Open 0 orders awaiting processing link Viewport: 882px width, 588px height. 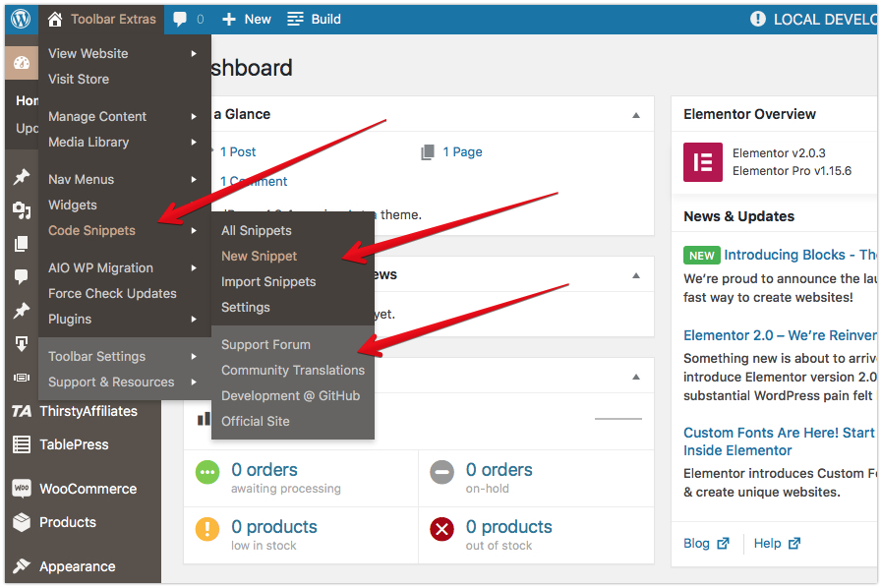[265, 470]
